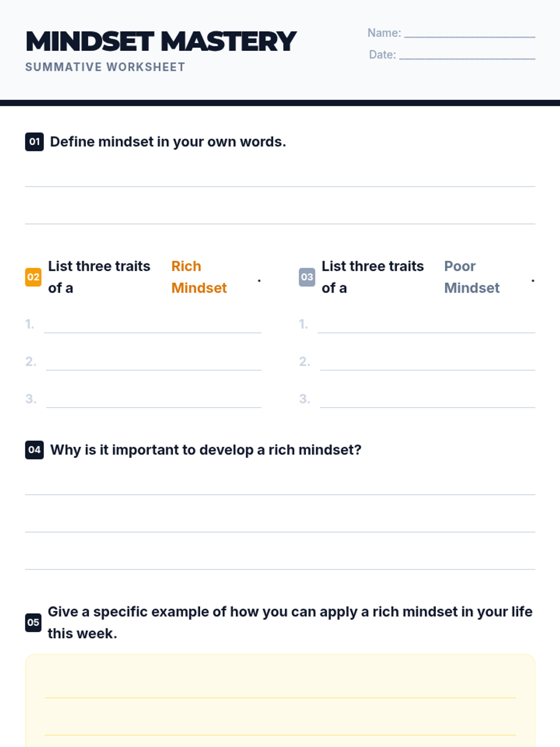Click the 01 question number badge
Screen dimensions: 560x747
pyautogui.click(x=34, y=141)
